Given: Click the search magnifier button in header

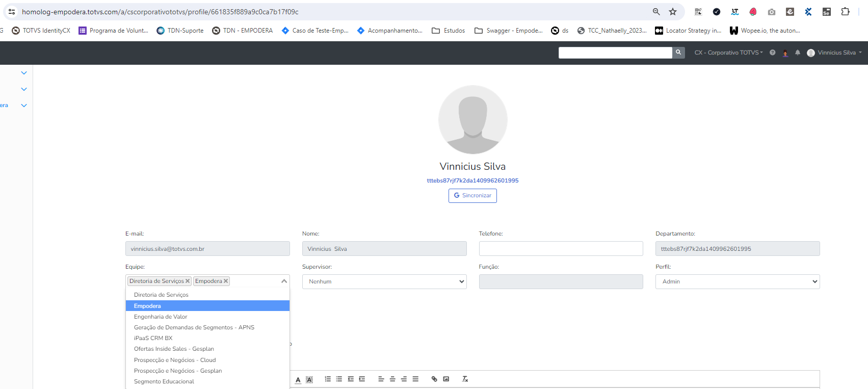Looking at the screenshot, I should coord(678,53).
